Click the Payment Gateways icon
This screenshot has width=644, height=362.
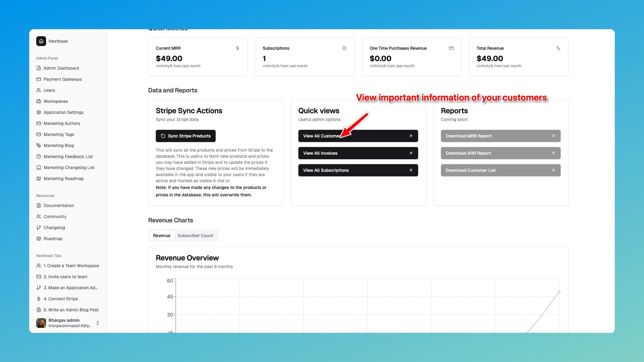[38, 80]
